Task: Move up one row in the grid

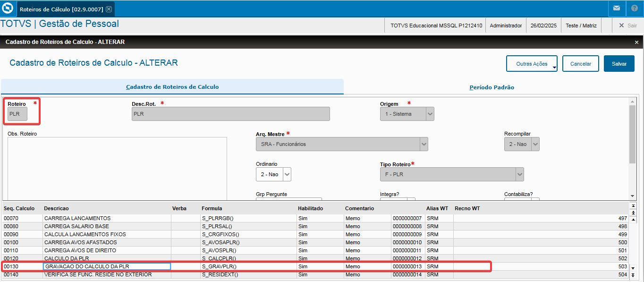Action: point(633,220)
